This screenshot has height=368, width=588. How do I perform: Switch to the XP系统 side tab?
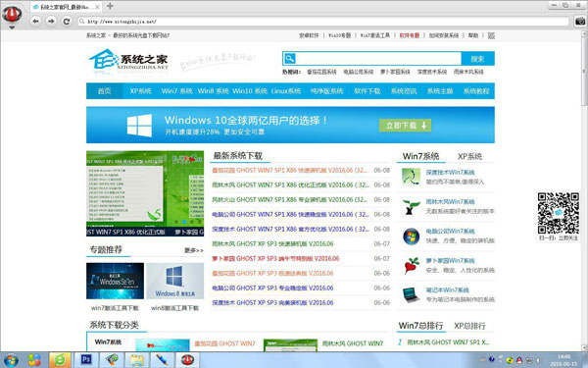[469, 156]
